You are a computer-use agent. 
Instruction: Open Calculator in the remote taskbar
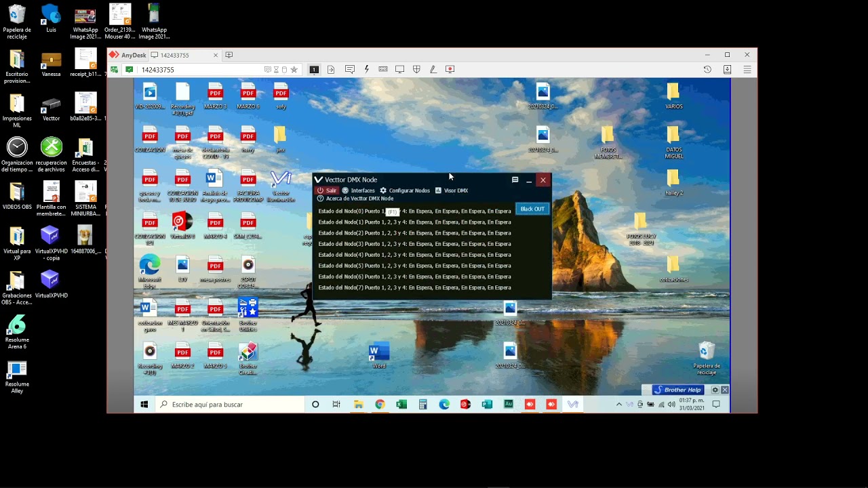[x=422, y=405]
